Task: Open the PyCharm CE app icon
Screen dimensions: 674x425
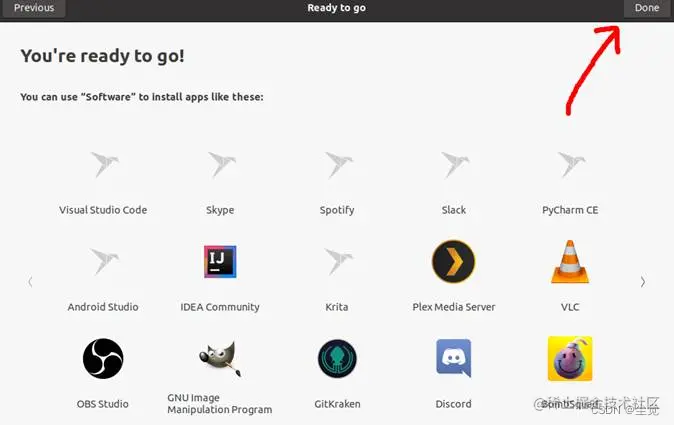Action: 571,165
